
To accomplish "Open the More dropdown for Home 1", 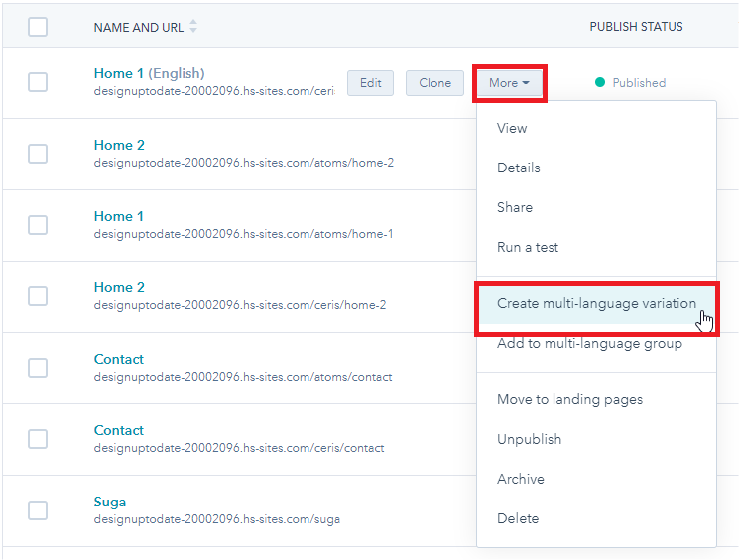I will coord(509,83).
